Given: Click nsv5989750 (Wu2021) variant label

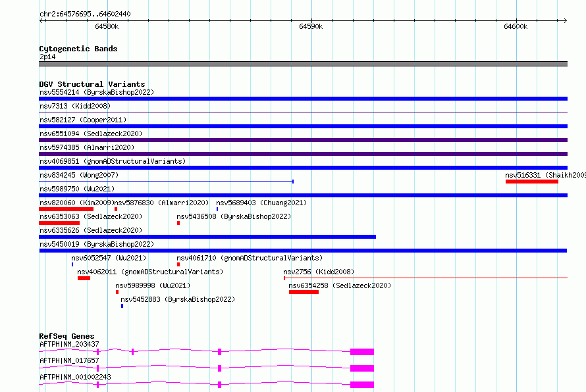Looking at the screenshot, I should click(x=77, y=189).
